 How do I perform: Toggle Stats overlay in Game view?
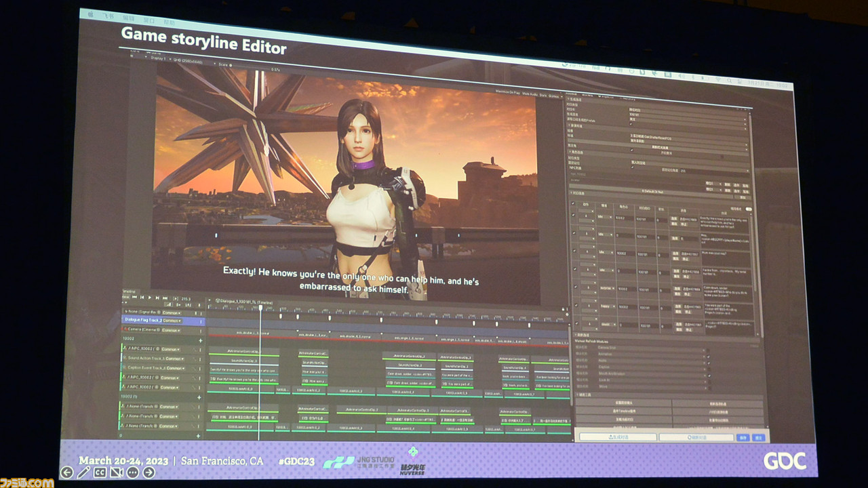544,95
